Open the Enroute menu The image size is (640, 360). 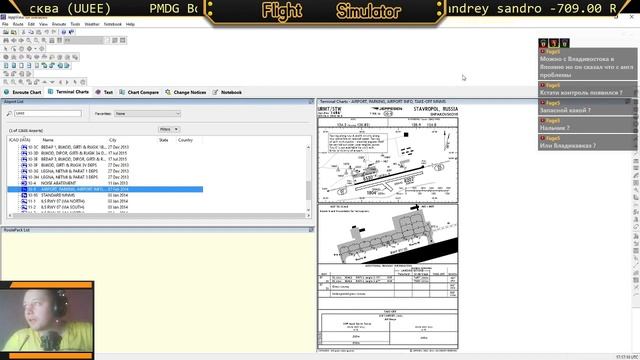[x=59, y=24]
